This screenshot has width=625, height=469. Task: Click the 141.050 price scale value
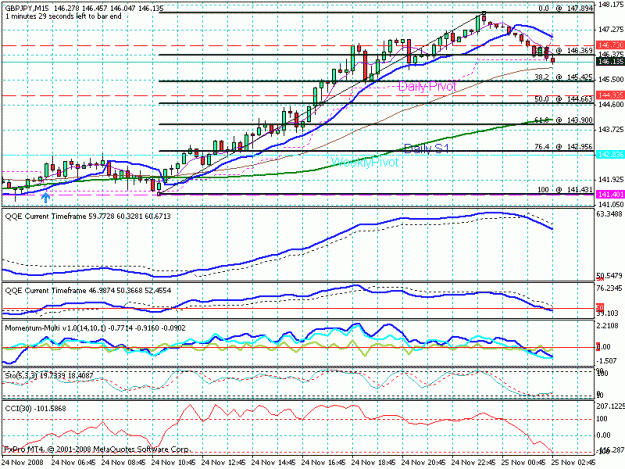point(611,204)
